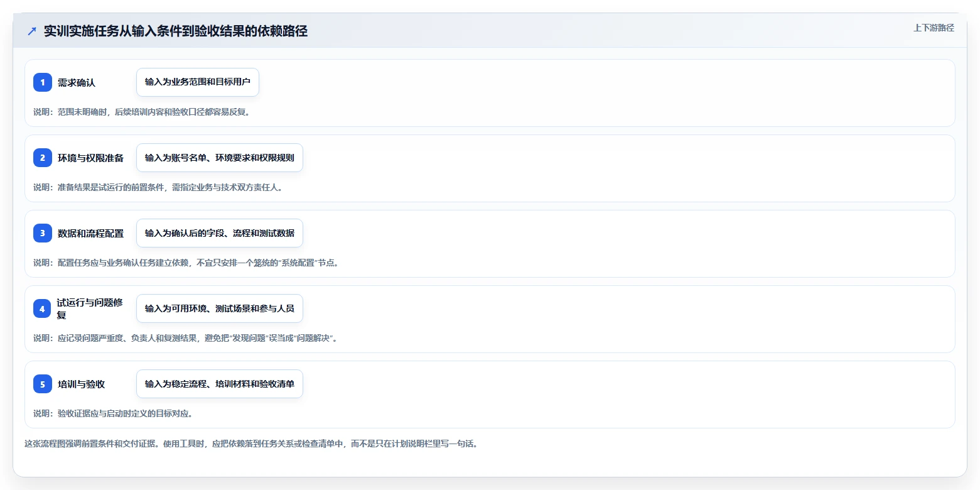Click the 培训与验收 step title
The height and width of the screenshot is (490, 980).
tap(81, 384)
